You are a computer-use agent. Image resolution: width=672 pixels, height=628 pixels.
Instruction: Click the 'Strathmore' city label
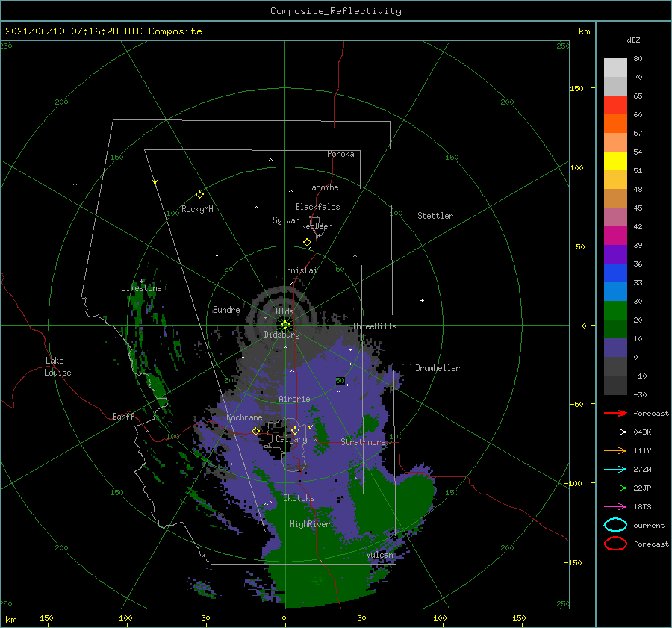pos(364,441)
